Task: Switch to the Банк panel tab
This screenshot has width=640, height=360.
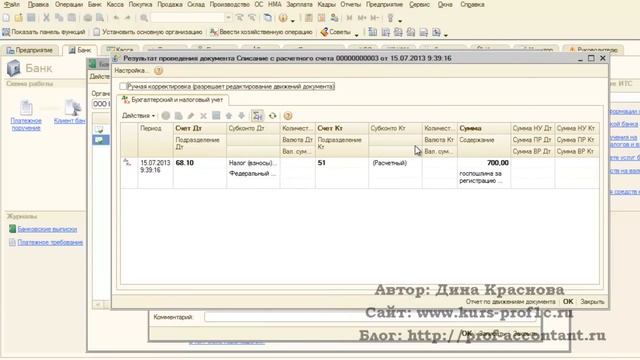Action: [x=80, y=50]
